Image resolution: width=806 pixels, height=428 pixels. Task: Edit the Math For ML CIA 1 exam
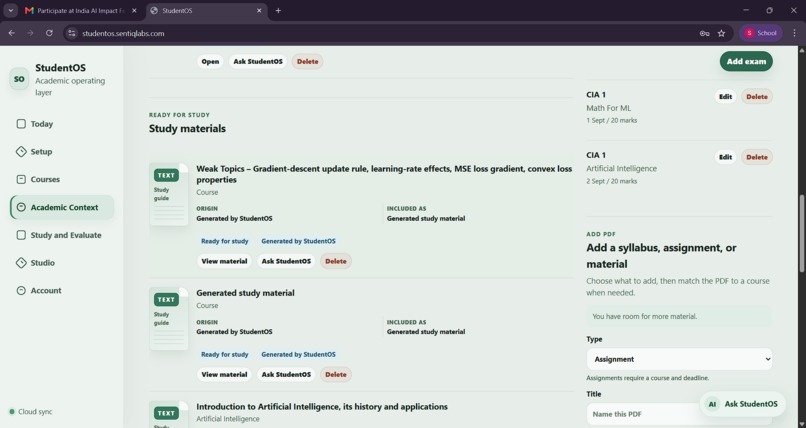point(725,97)
